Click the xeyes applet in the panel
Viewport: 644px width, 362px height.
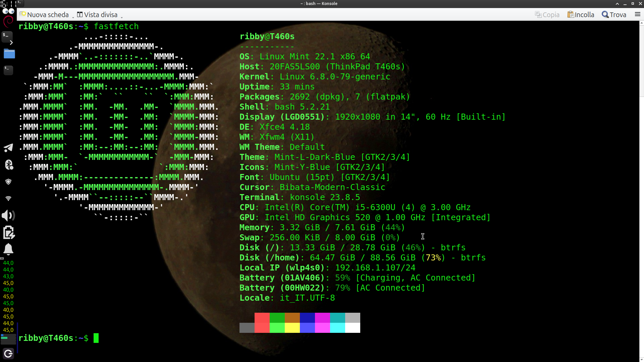point(8,11)
